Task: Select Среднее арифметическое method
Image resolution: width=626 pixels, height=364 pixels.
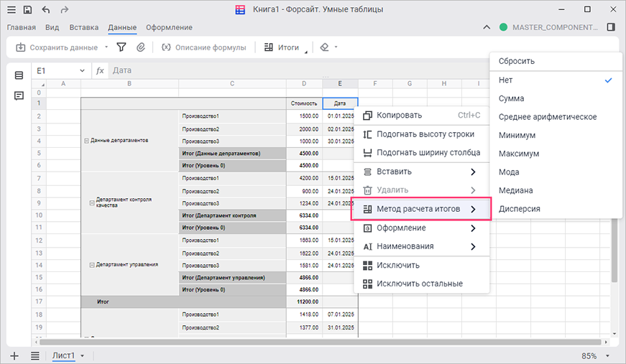Action: point(556,117)
